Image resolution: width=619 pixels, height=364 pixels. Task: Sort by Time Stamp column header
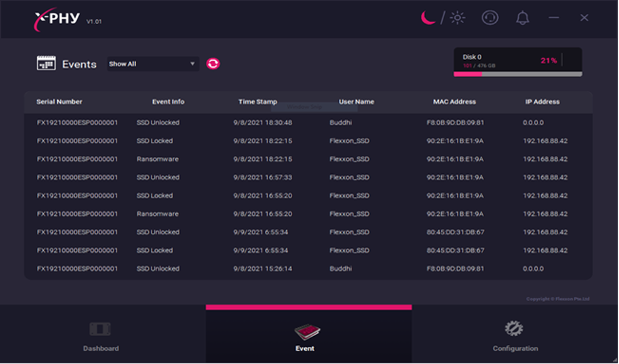coord(257,102)
